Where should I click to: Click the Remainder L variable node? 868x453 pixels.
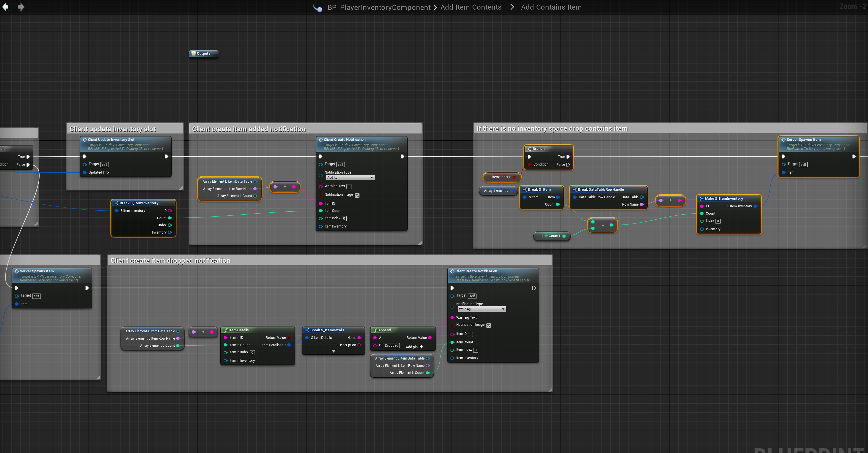click(501, 177)
